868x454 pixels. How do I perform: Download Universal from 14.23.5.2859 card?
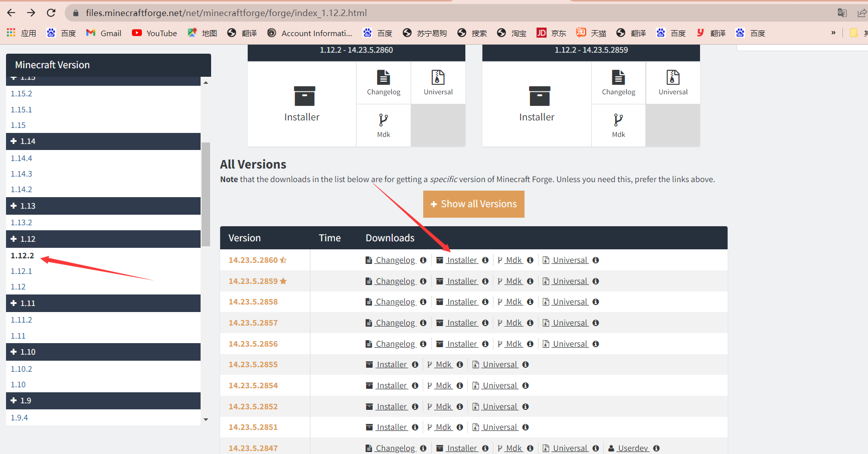[x=673, y=83]
